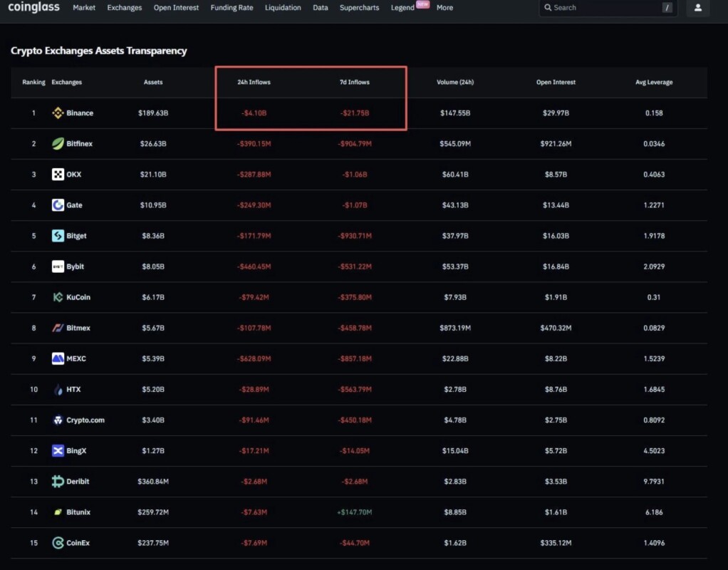Image resolution: width=728 pixels, height=570 pixels.
Task: Open the Legend menu marked NEW
Action: pos(402,8)
